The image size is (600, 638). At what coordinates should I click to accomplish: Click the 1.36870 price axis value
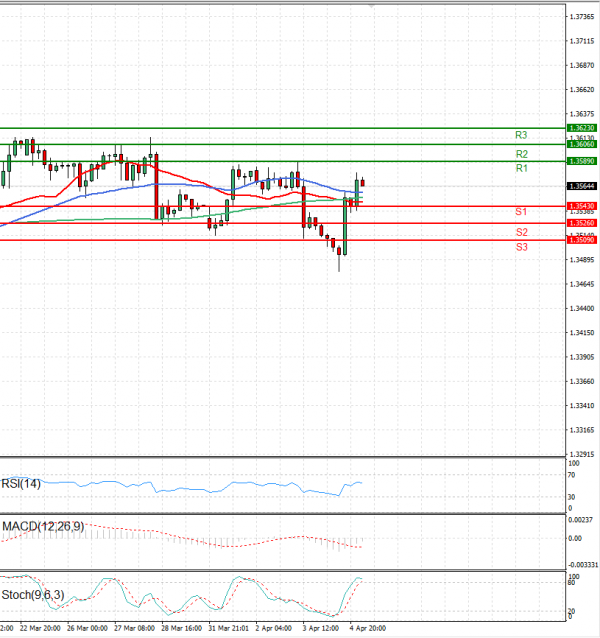coord(582,66)
